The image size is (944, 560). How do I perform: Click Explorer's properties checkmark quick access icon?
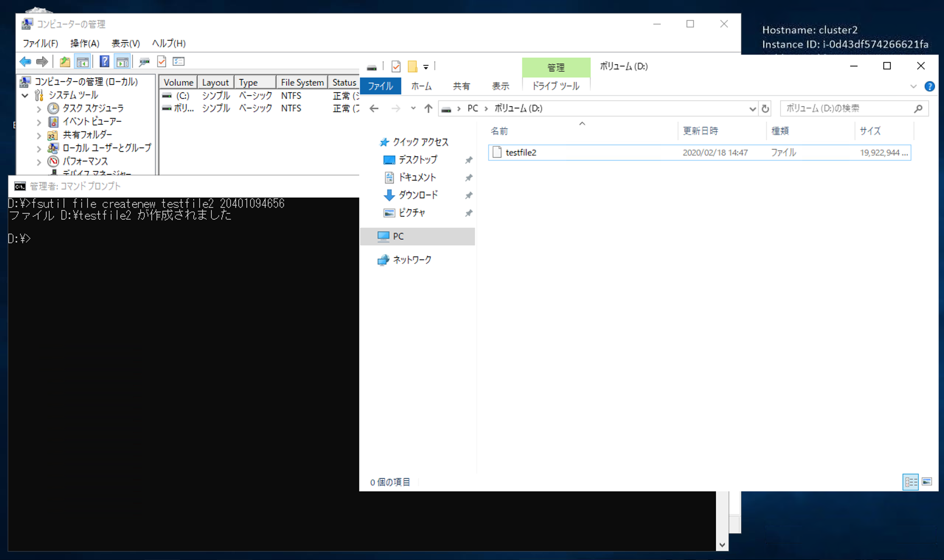coord(396,67)
